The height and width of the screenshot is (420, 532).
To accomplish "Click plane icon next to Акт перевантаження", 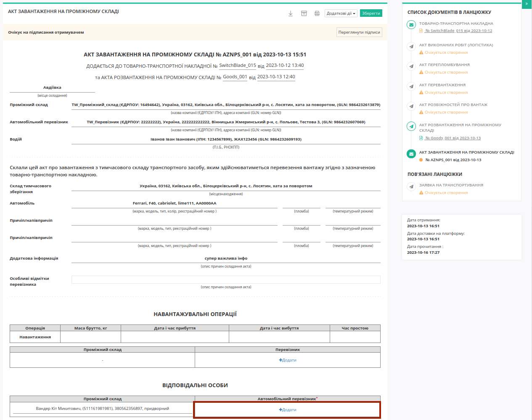I will (411, 87).
